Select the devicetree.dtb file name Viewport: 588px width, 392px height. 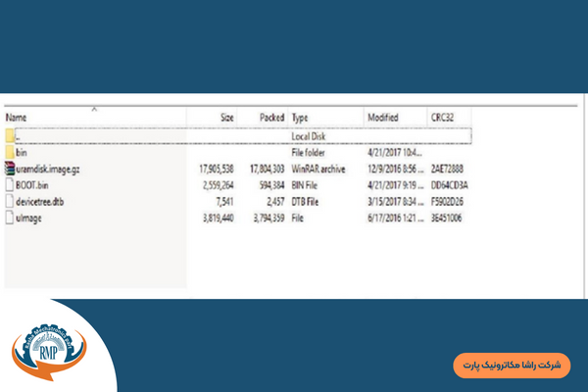pos(39,201)
